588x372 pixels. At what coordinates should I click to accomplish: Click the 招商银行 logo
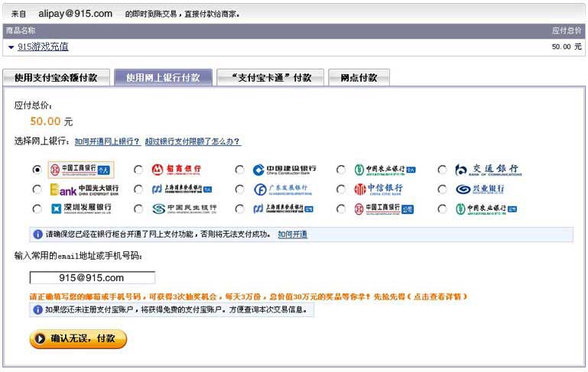click(x=177, y=170)
